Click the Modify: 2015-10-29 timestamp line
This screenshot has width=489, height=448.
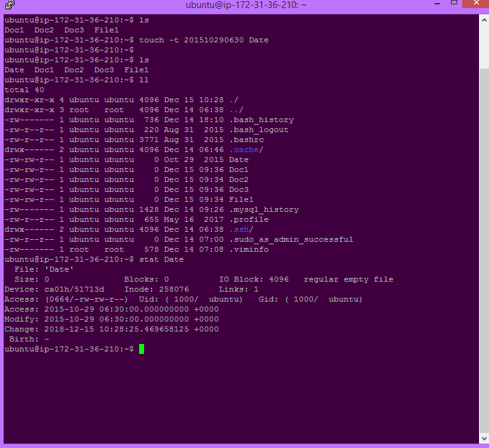[x=112, y=319]
